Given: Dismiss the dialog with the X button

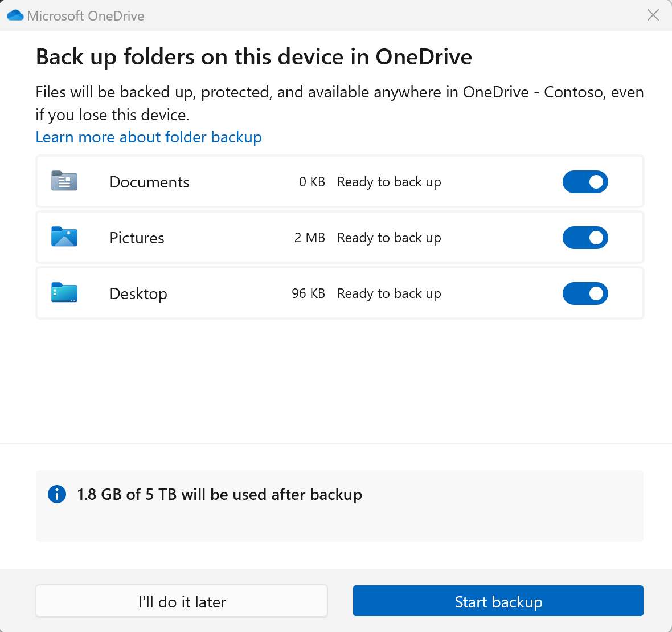Looking at the screenshot, I should pyautogui.click(x=653, y=15).
